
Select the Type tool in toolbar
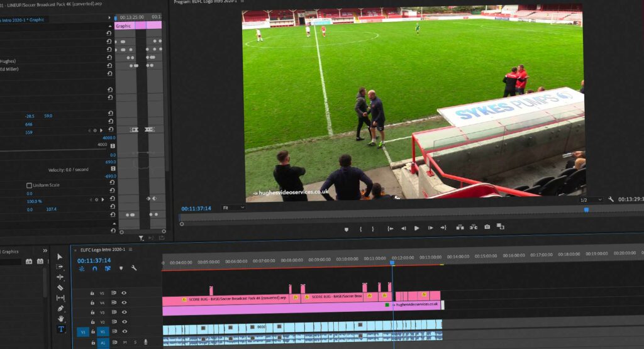(60, 329)
